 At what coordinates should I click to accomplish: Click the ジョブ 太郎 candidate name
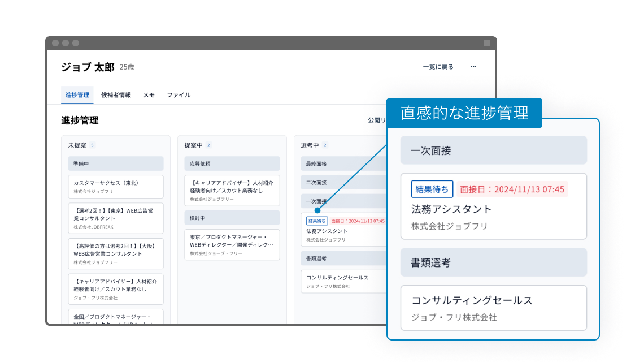coord(88,67)
